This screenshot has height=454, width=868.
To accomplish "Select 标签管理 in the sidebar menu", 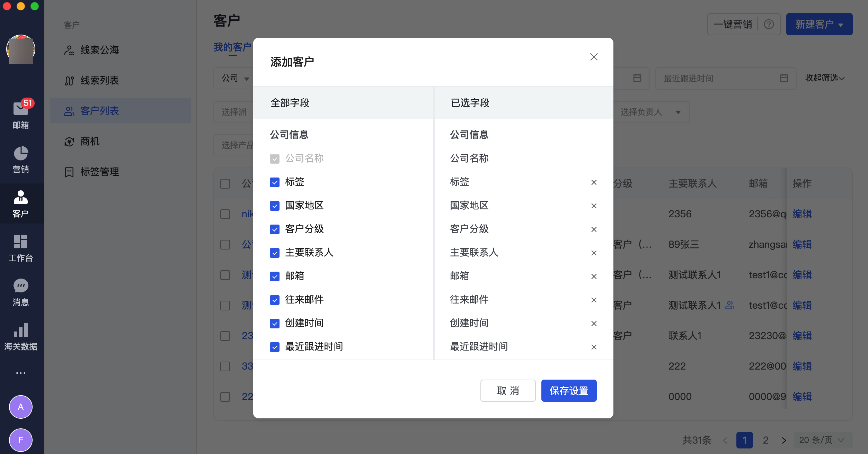I will (99, 172).
